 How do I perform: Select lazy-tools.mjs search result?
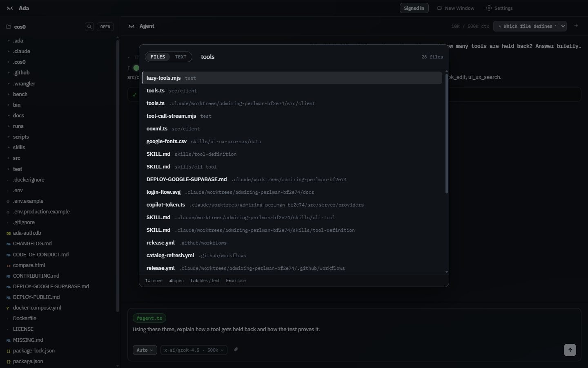click(x=292, y=78)
